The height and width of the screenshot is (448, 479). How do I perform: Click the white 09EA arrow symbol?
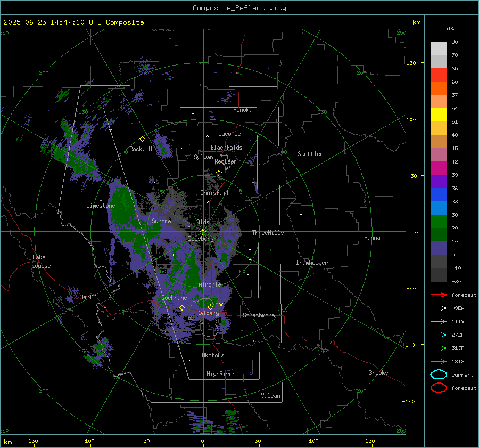[x=439, y=308]
